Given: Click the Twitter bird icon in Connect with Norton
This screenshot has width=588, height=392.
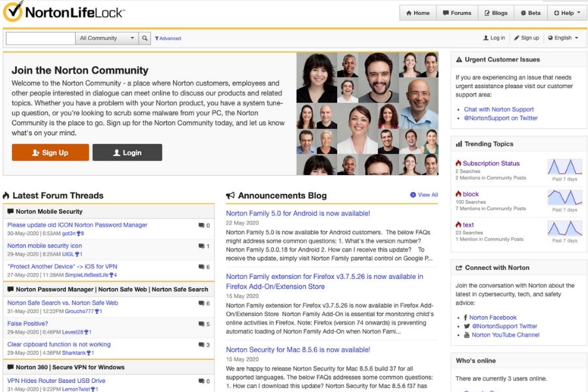Looking at the screenshot, I should pos(467,326).
